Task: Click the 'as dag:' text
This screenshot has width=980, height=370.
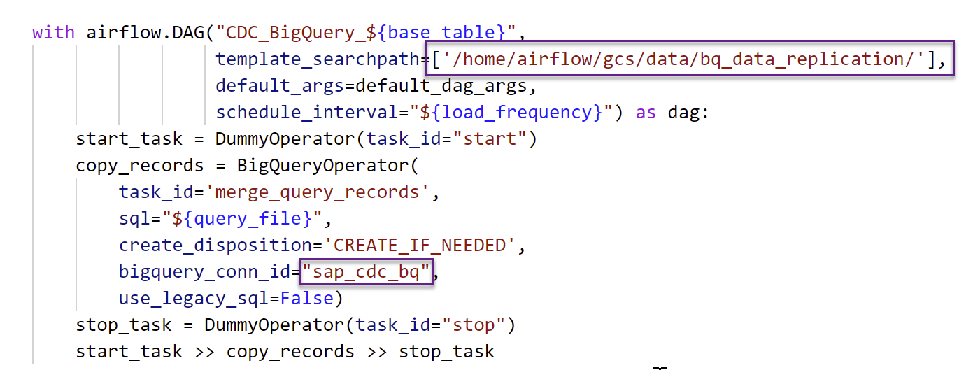Action: point(672,113)
